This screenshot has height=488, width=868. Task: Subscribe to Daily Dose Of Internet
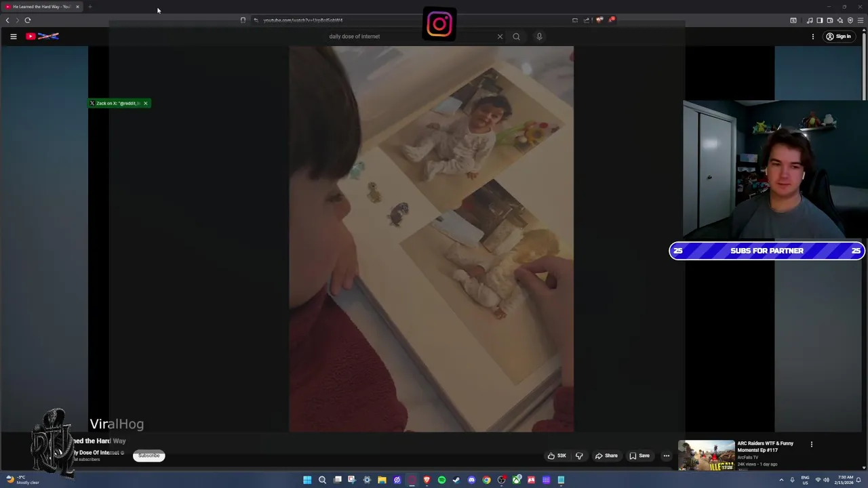[x=149, y=455]
